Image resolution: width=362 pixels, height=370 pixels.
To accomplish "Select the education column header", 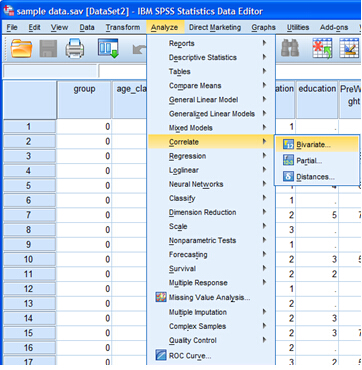I will 317,99.
